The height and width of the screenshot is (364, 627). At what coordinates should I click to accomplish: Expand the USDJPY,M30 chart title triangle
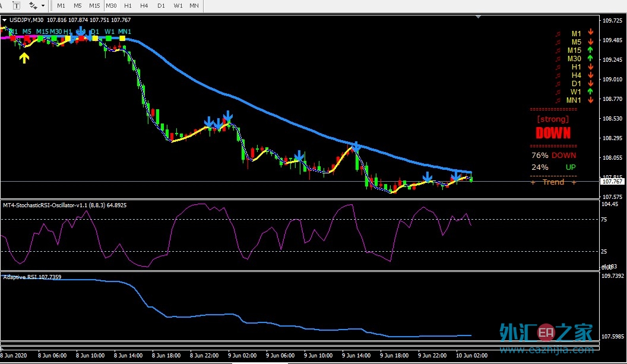click(x=4, y=20)
